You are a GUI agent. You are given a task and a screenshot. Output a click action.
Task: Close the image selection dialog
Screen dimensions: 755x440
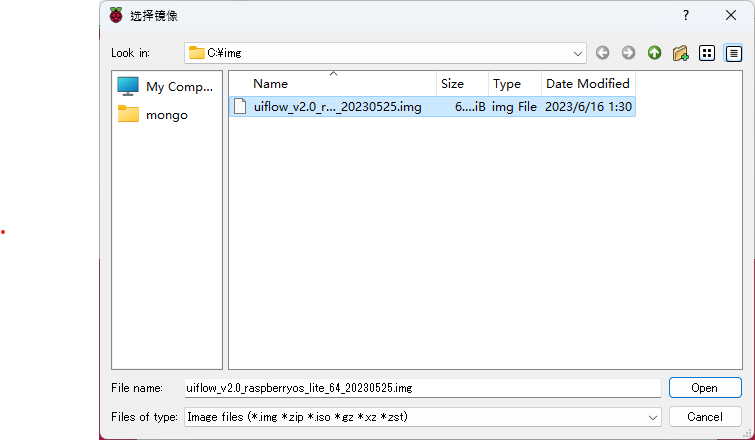click(731, 15)
